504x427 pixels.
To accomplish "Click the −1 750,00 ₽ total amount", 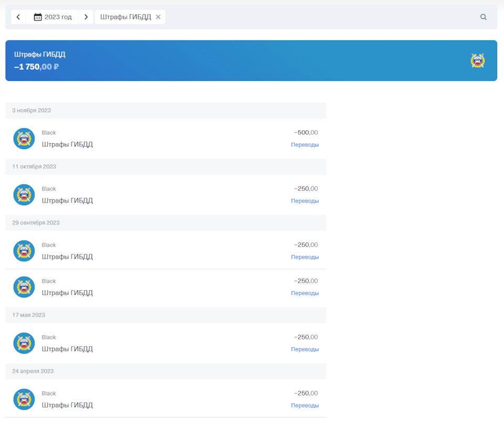I will pos(36,67).
